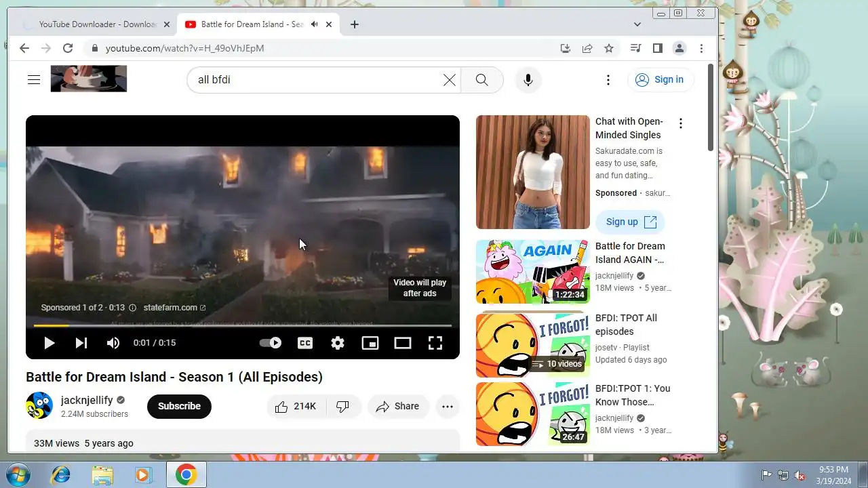Go back in browser history
This screenshot has height=488, width=868.
pyautogui.click(x=24, y=48)
